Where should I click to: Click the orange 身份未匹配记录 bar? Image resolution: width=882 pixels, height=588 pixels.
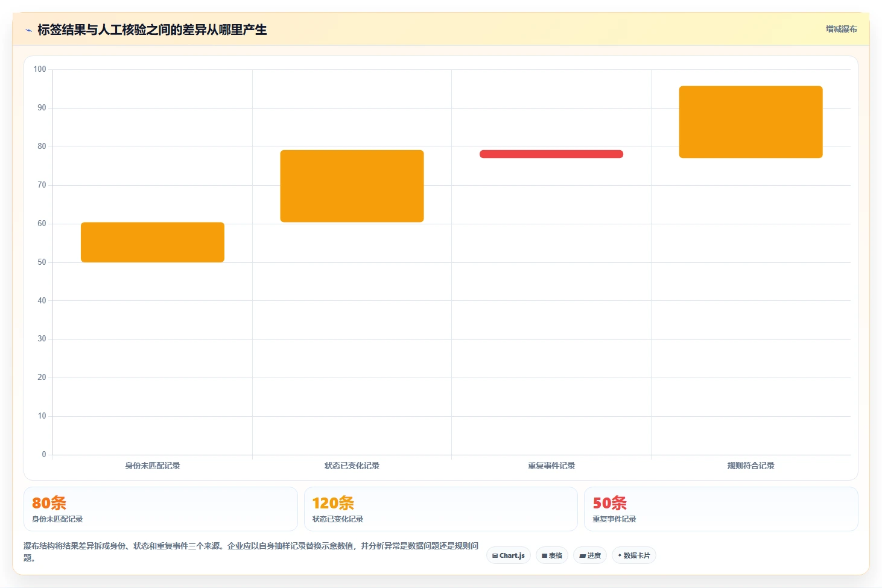[x=153, y=242]
